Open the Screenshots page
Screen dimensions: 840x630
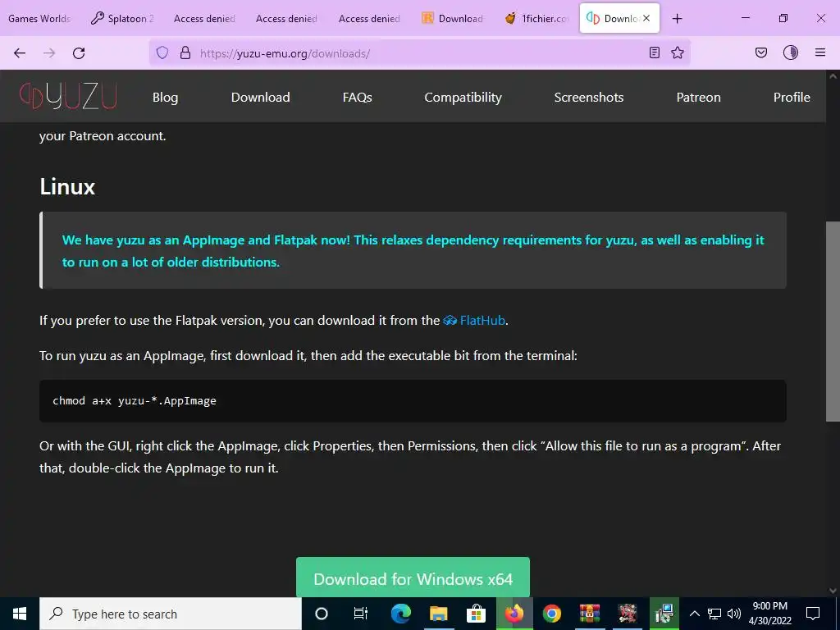[x=589, y=97]
